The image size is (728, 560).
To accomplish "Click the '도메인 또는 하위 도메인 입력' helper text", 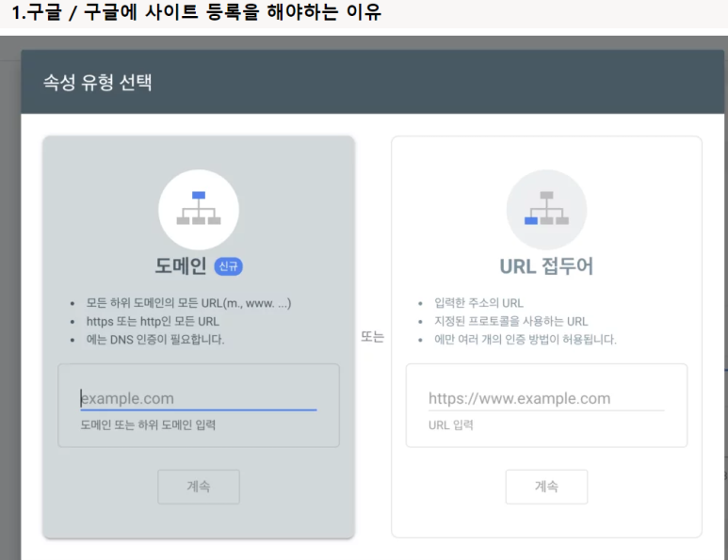I will [x=148, y=425].
